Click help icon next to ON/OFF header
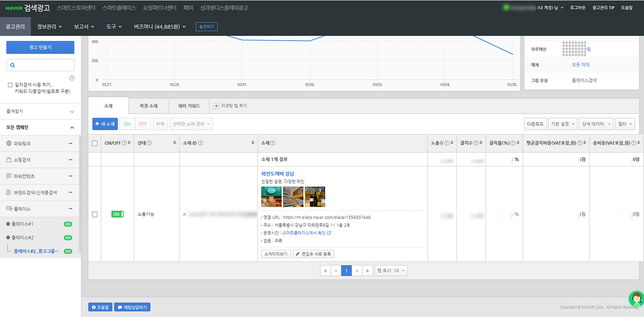 click(124, 143)
